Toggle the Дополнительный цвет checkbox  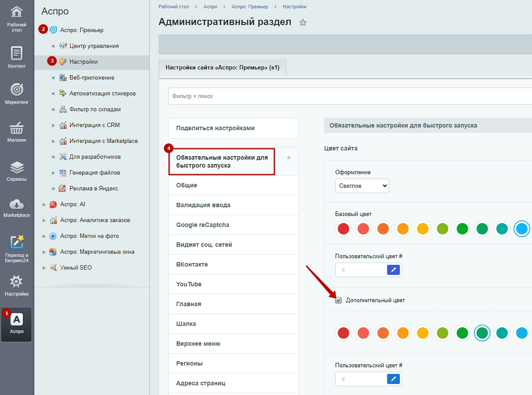pyautogui.click(x=339, y=300)
